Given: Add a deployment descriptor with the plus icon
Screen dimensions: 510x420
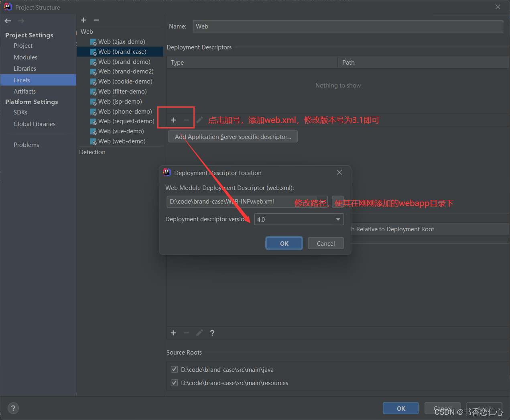Looking at the screenshot, I should (x=173, y=120).
